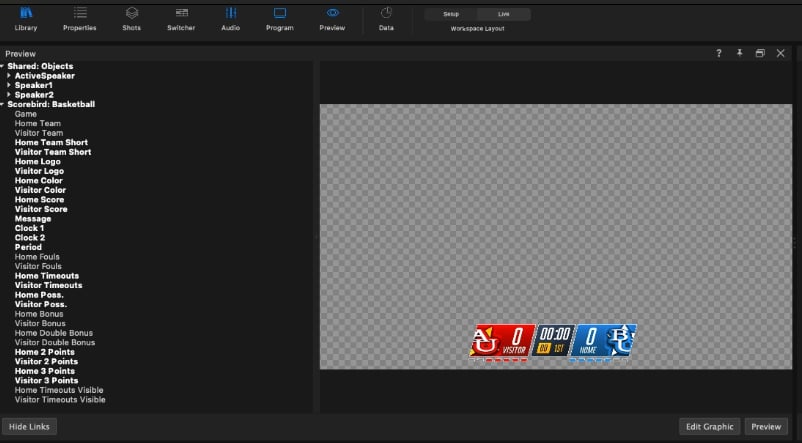Click the Hide Links button
802x443 pixels.
[29, 427]
